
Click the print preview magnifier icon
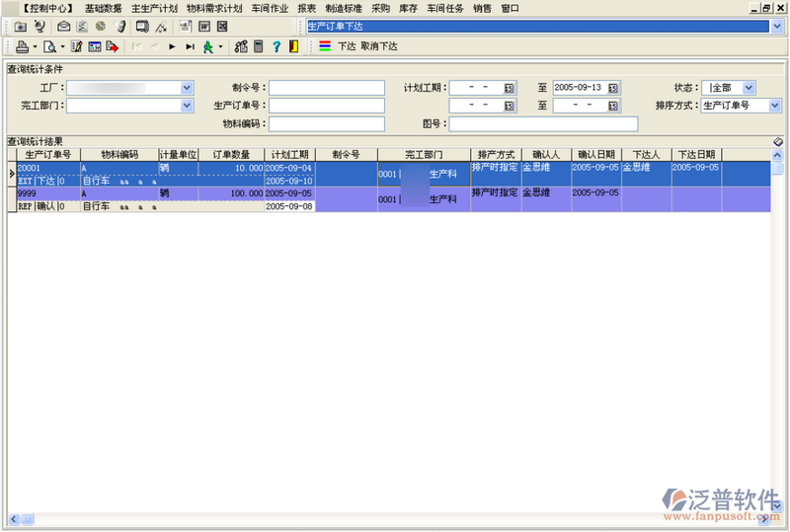[48, 46]
